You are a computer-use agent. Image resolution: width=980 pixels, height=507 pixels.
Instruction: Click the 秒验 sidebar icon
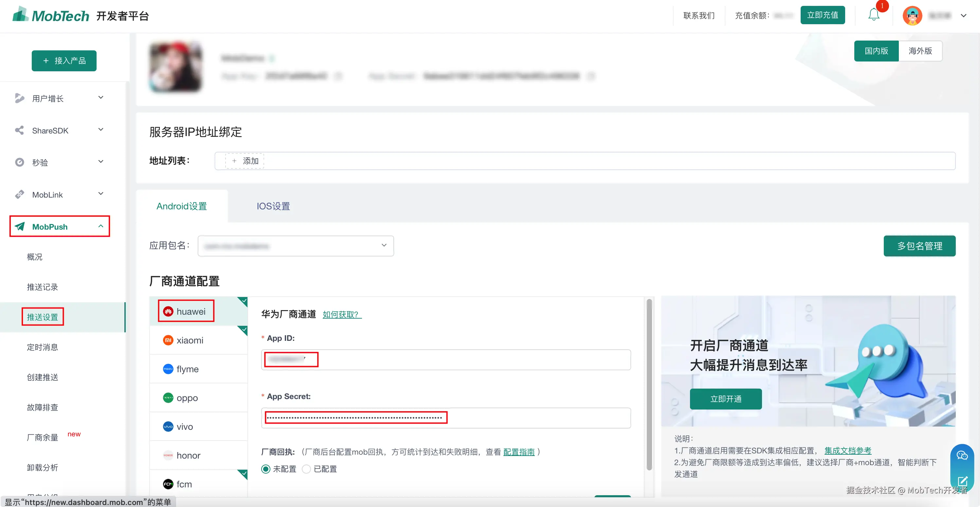(x=19, y=162)
